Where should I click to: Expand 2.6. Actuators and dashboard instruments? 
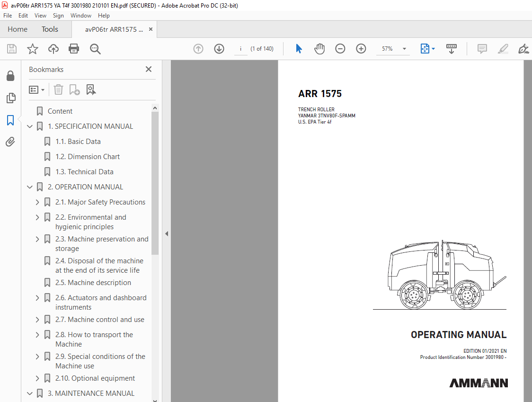[x=37, y=298]
